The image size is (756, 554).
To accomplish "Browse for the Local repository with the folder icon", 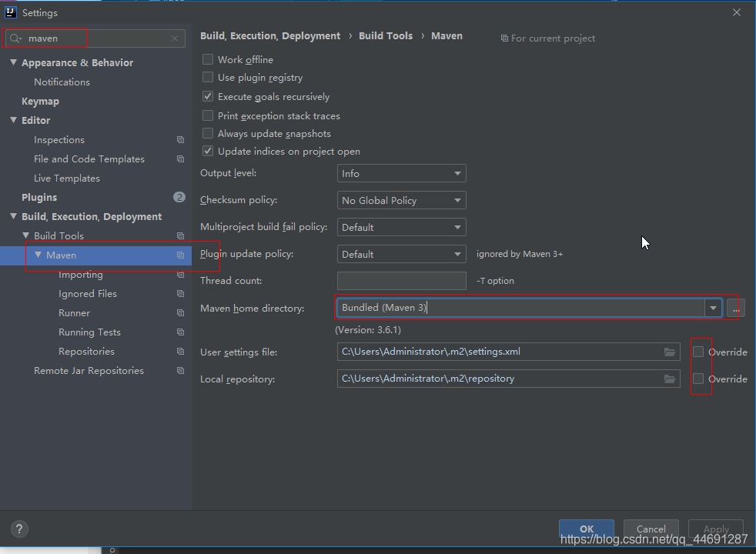I will 670,379.
